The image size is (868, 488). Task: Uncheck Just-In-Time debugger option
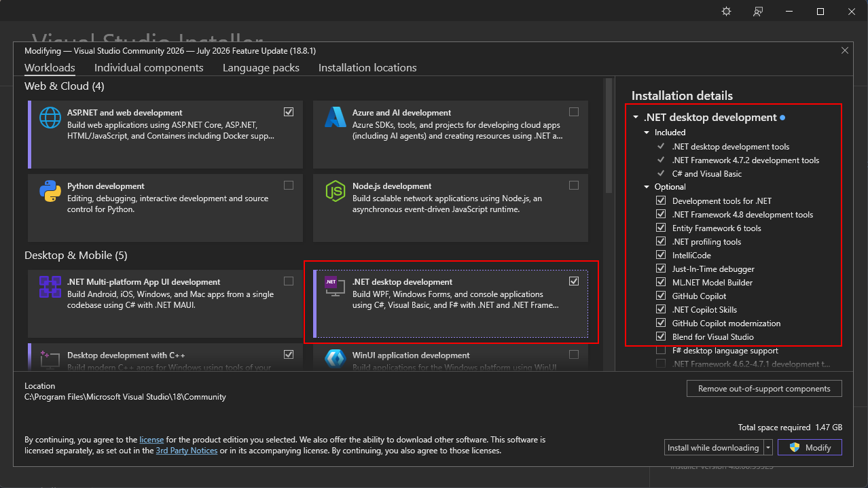point(661,268)
